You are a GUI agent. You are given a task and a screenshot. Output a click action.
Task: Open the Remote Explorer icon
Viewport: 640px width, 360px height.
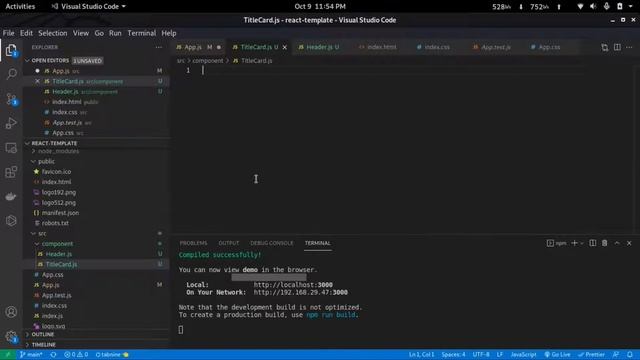pyautogui.click(x=11, y=148)
